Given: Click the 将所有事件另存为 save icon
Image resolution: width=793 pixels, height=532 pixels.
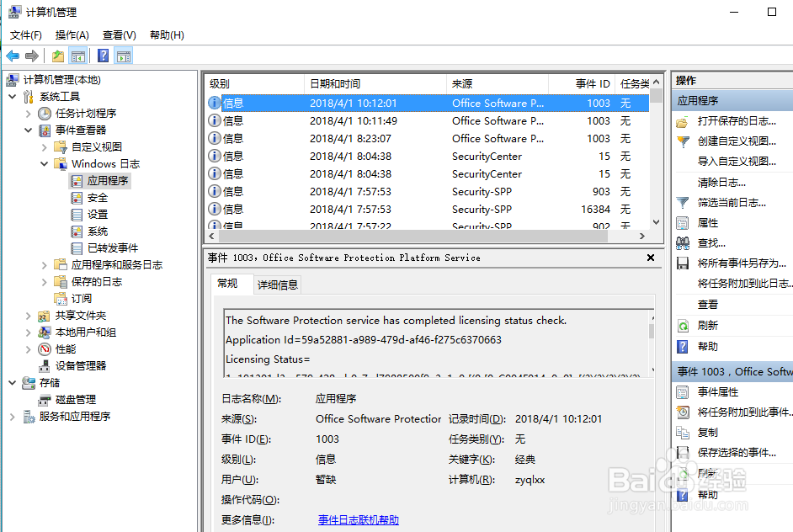Looking at the screenshot, I should [x=683, y=263].
